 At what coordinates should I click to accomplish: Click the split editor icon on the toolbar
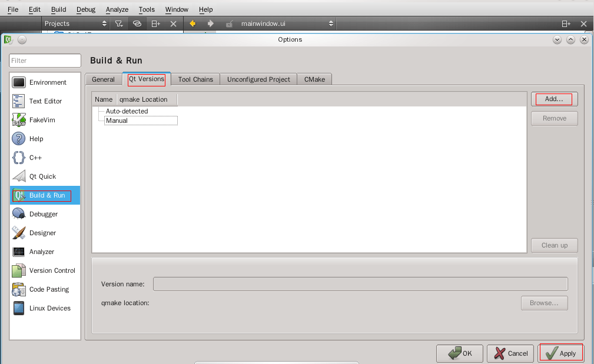(155, 24)
